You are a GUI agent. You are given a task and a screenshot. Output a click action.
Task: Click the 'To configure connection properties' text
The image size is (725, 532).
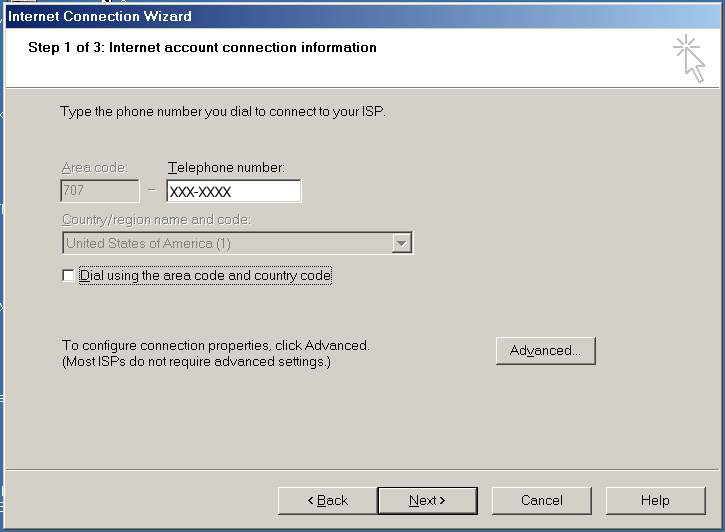coord(215,345)
